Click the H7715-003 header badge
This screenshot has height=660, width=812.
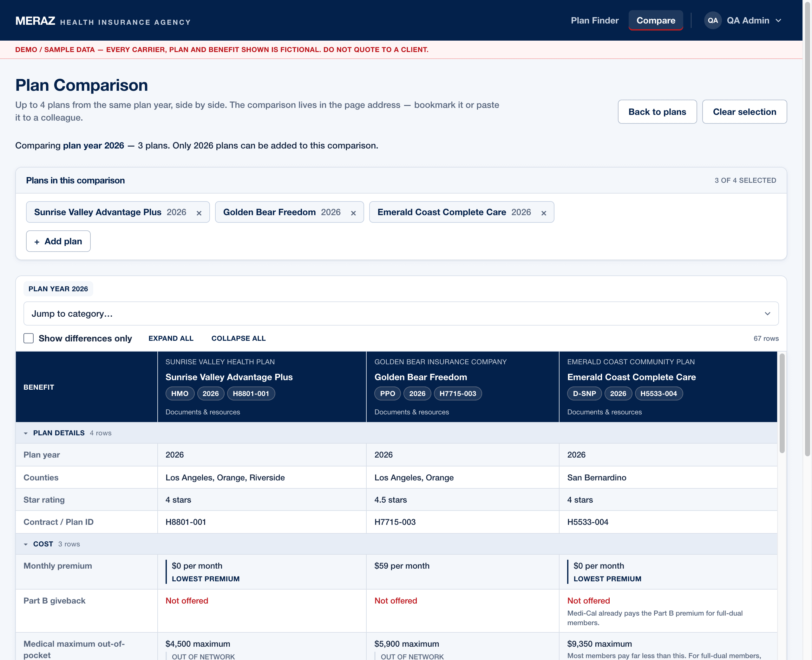pyautogui.click(x=458, y=393)
